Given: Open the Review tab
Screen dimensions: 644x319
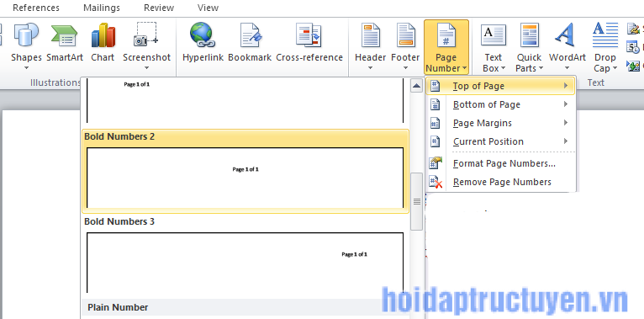Looking at the screenshot, I should (x=159, y=8).
